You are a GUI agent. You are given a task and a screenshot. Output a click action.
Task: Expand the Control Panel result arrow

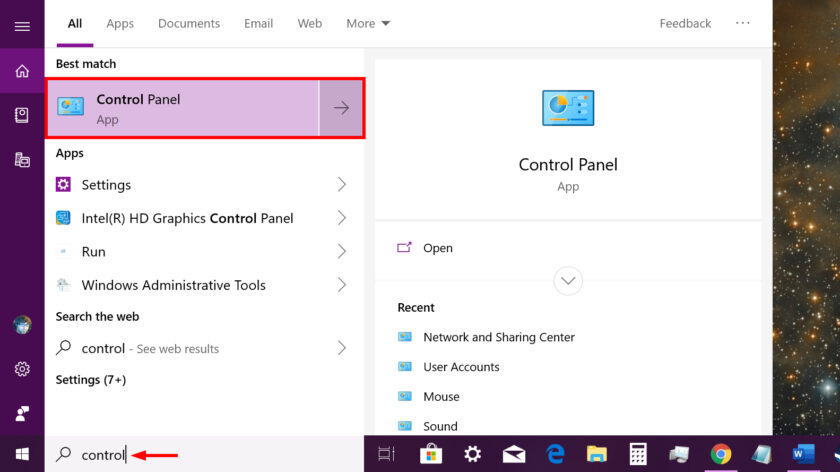(x=341, y=108)
